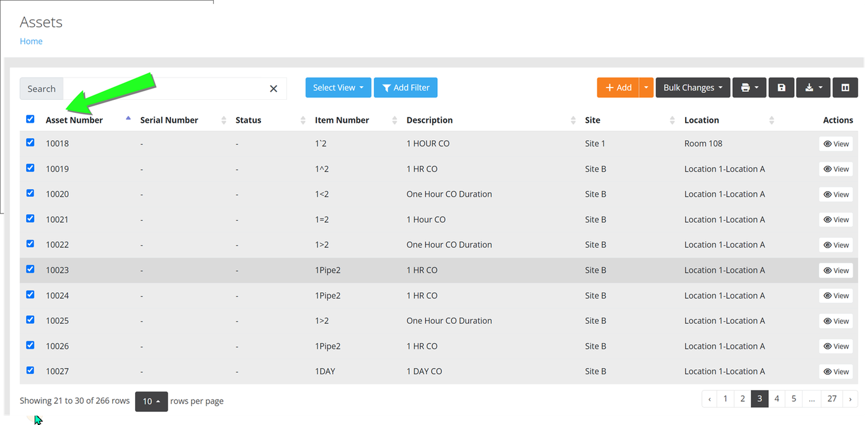Uncheck the checkbox for asset 10020
Screen dimensions: 868x425
point(30,193)
